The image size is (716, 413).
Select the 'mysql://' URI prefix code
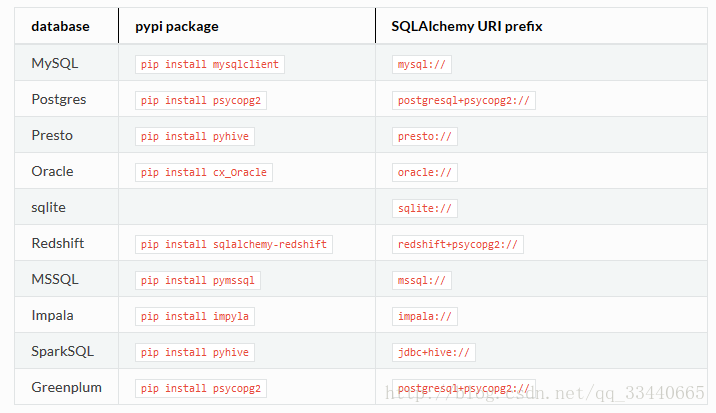[x=421, y=64]
